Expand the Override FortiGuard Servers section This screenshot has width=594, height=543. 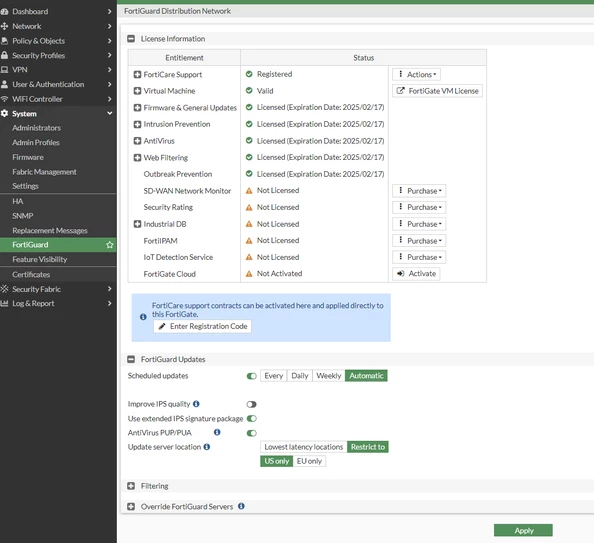pyautogui.click(x=131, y=507)
